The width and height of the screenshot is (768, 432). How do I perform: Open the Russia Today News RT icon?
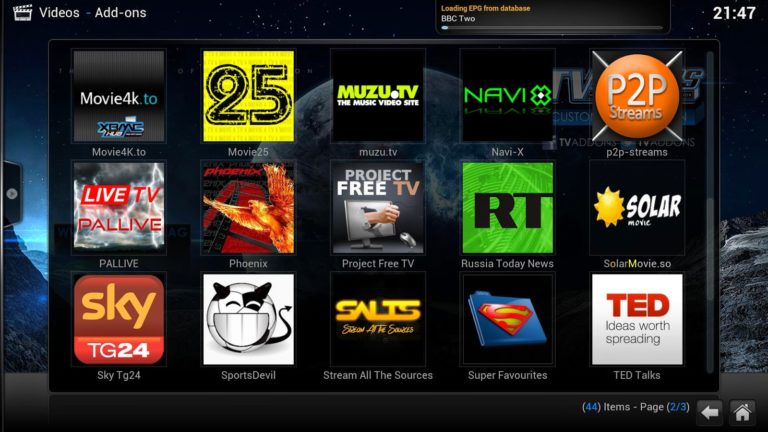point(507,208)
